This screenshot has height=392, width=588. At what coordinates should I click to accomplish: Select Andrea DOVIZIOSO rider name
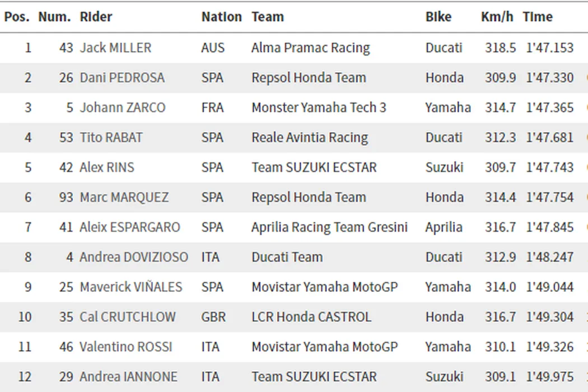tap(134, 257)
